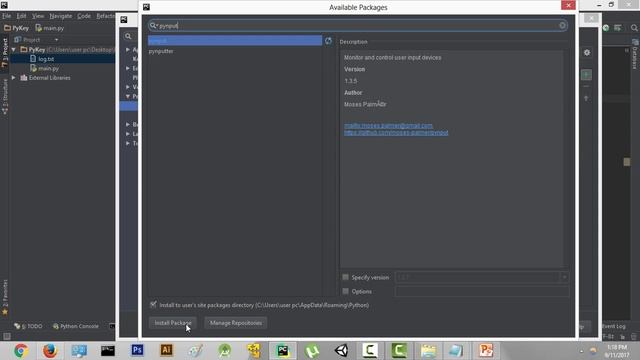Collapse the PyKey project root folder
The image size is (640, 360).
pyautogui.click(x=14, y=49)
